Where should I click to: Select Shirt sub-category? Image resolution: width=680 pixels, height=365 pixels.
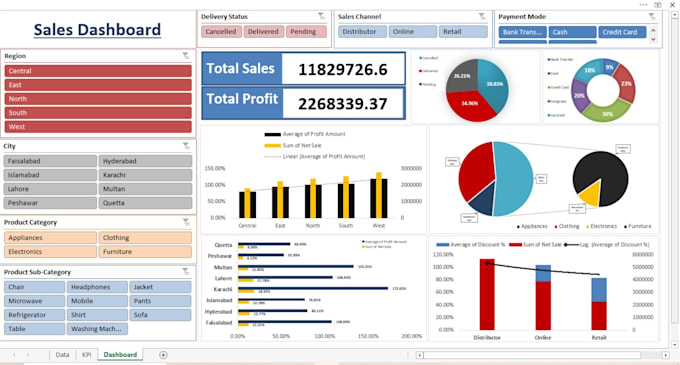[97, 315]
